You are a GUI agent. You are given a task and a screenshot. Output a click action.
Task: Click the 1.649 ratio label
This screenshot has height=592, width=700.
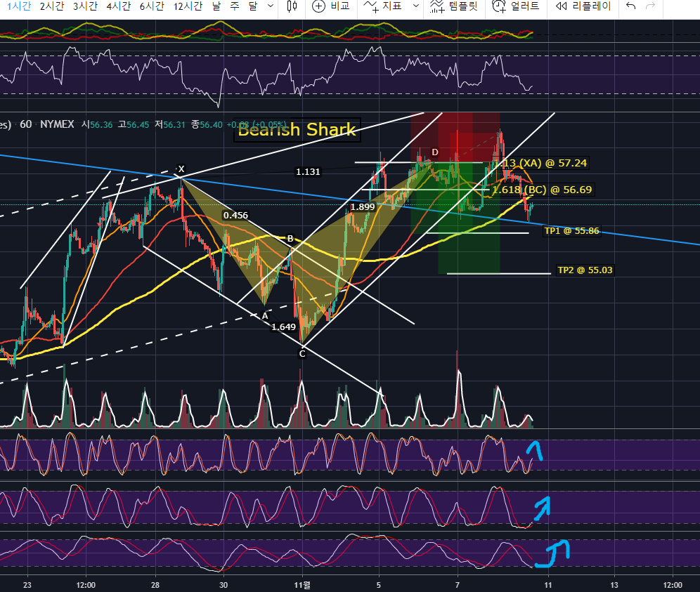pyautogui.click(x=283, y=327)
